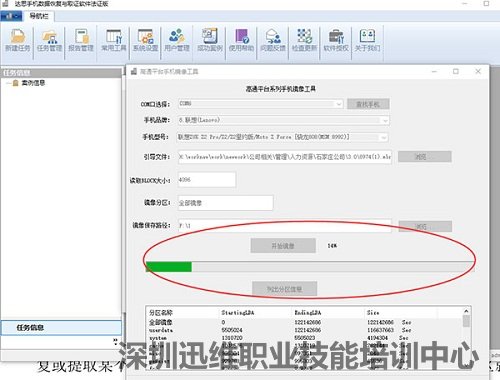This screenshot has width=500, height=380.
Task: Open the 关于我们 about us icon
Action: click(367, 41)
